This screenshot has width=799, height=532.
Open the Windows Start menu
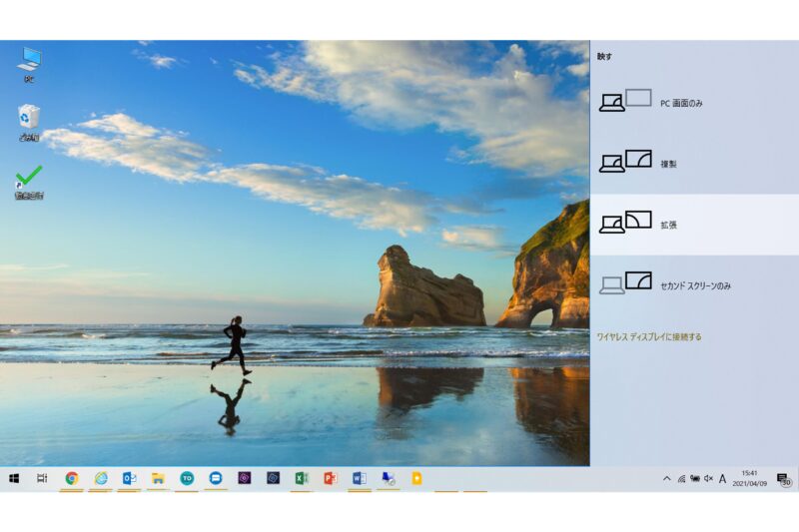point(14,479)
